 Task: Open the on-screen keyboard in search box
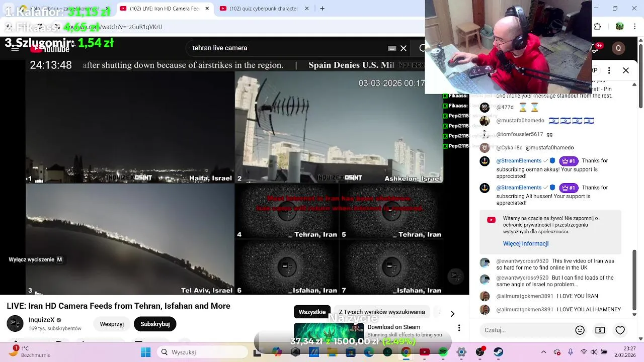point(392,48)
